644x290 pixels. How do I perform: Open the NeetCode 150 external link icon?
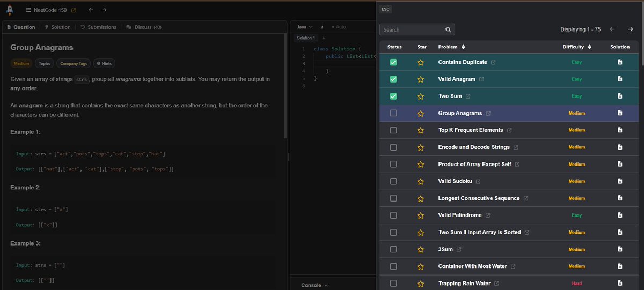click(74, 10)
